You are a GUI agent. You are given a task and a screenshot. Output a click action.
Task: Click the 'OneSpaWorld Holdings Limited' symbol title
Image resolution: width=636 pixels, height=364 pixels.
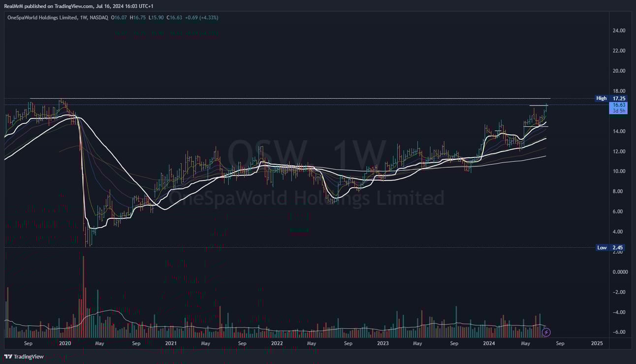click(x=42, y=18)
